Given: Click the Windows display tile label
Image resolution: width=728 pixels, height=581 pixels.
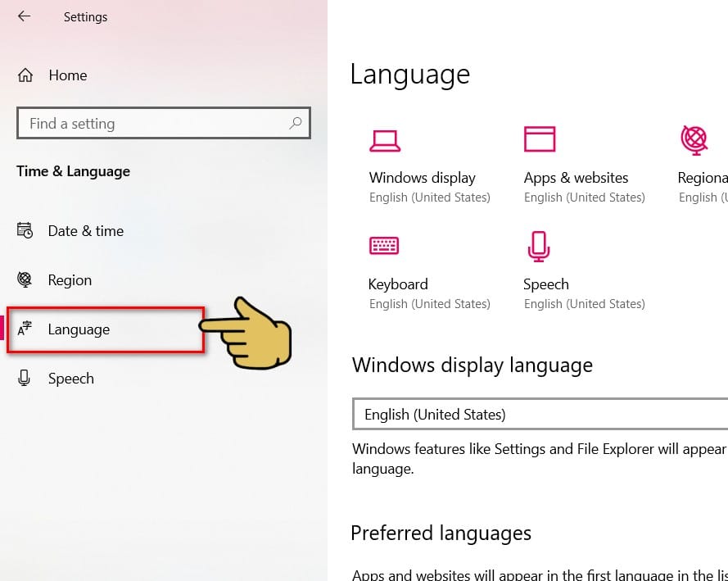Looking at the screenshot, I should coord(423,178).
